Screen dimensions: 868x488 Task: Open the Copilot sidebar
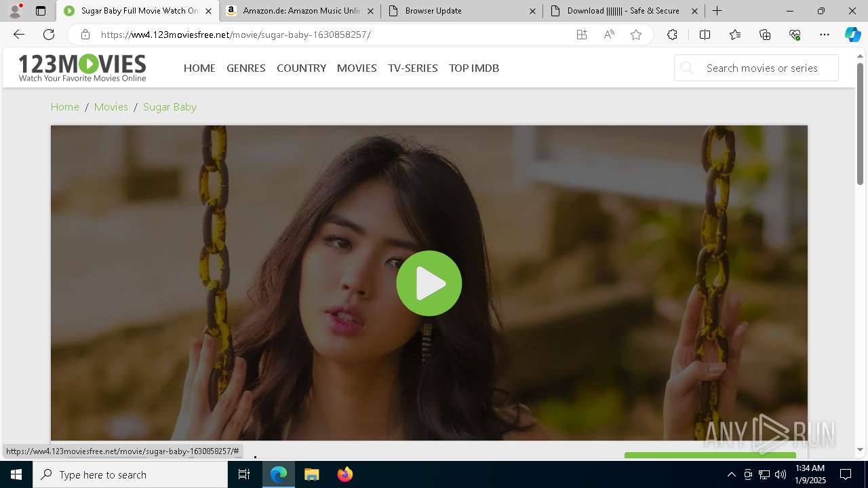point(852,35)
